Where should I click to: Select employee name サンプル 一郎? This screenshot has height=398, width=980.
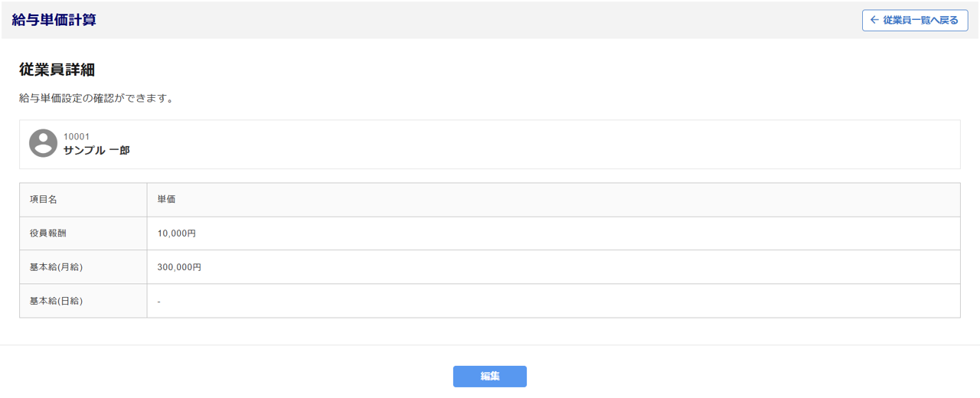click(x=96, y=151)
